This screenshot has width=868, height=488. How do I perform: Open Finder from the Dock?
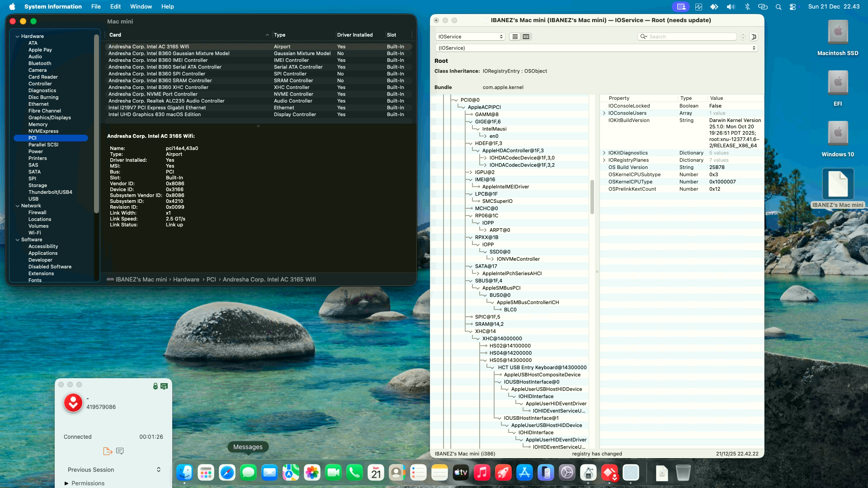[184, 473]
